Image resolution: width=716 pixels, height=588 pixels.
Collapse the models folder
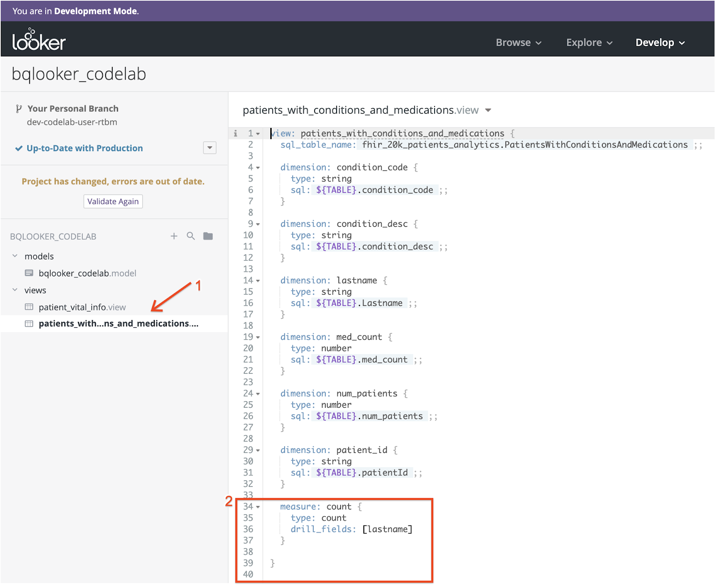[x=15, y=256]
